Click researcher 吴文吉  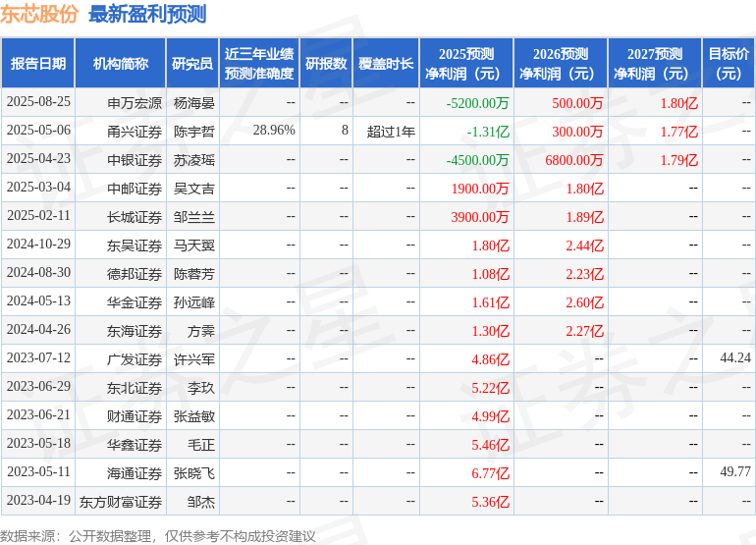pyautogui.click(x=193, y=189)
